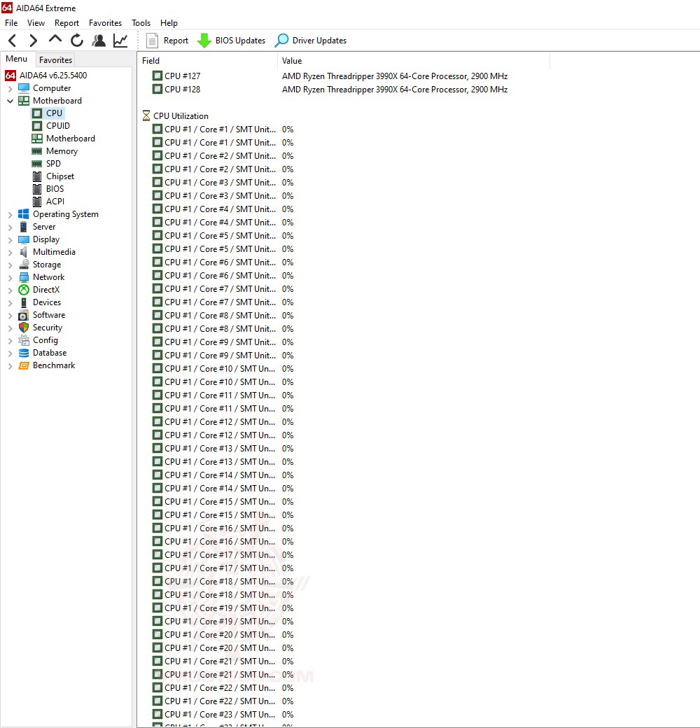Click the Server tower icon
This screenshot has width=700, height=728.
click(x=24, y=227)
